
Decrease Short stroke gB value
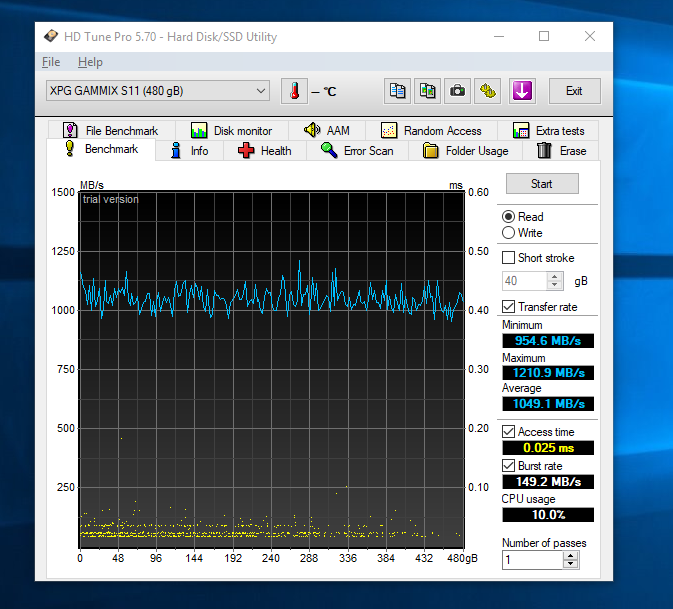point(555,285)
